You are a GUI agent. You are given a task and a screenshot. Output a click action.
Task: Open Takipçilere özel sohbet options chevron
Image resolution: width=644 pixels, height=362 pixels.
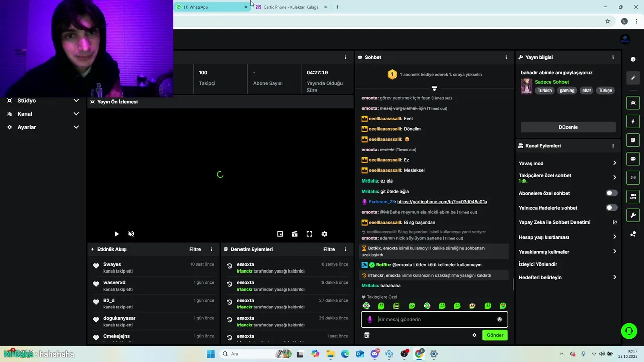click(614, 177)
